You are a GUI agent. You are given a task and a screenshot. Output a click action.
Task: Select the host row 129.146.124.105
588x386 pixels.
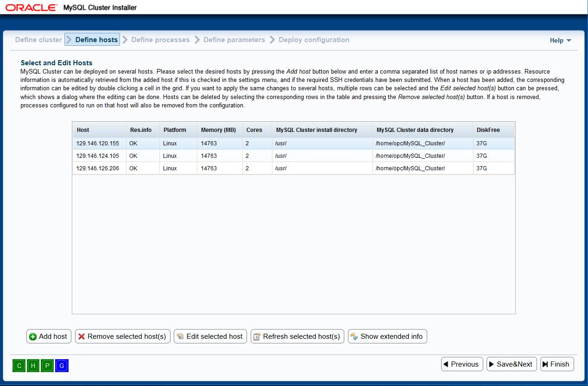293,156
